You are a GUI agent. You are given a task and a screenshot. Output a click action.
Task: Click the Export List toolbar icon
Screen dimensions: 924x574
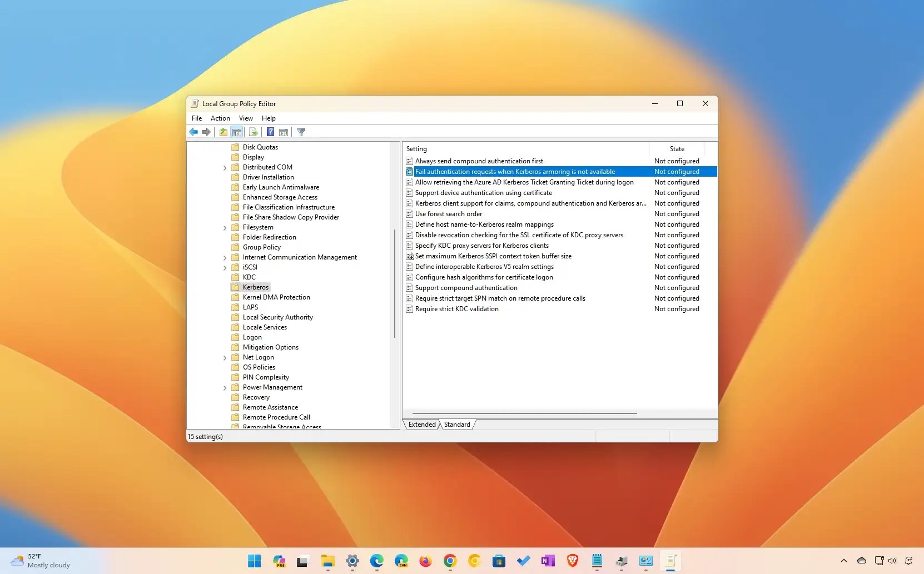(x=254, y=132)
